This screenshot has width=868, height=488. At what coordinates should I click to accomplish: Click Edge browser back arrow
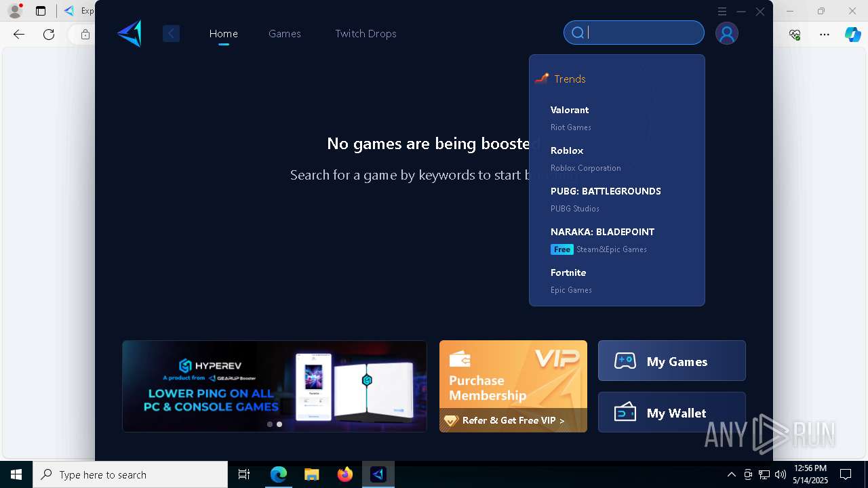(19, 35)
